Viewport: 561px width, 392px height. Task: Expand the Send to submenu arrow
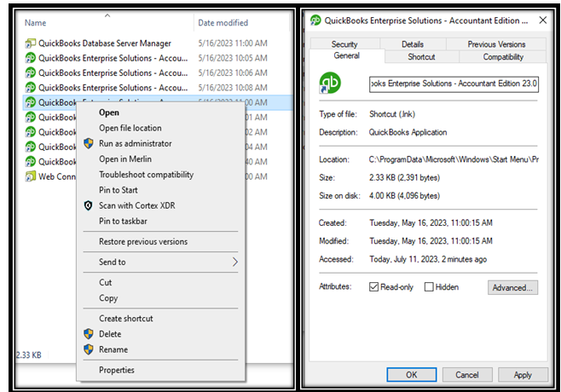click(x=235, y=262)
